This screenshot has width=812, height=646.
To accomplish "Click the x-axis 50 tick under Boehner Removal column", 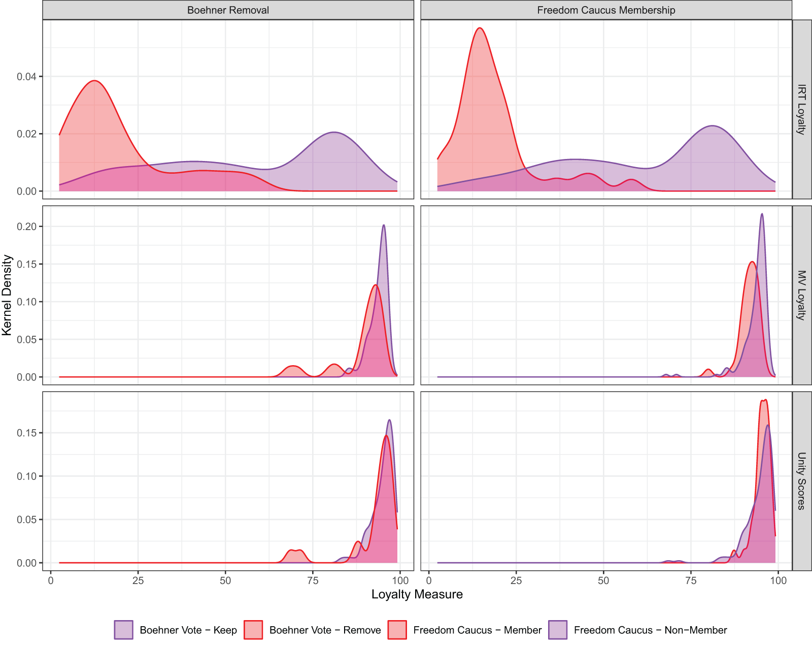I will click(225, 580).
